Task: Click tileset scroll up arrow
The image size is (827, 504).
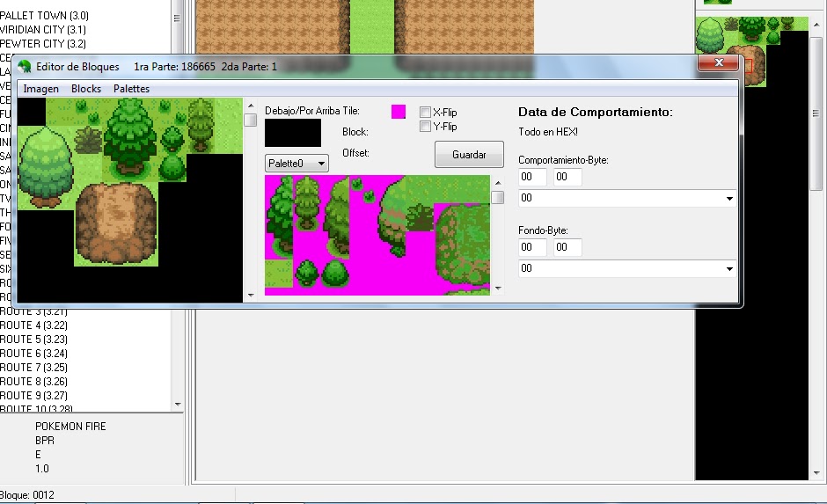Action: click(x=497, y=183)
